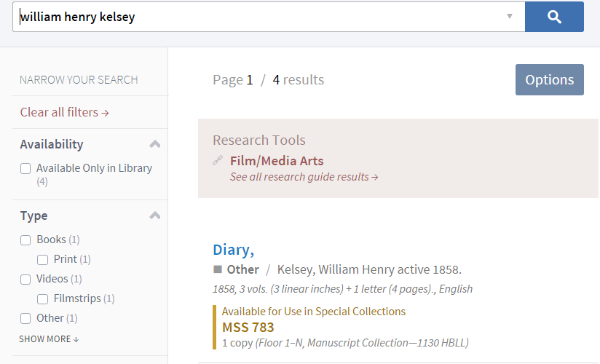This screenshot has height=364, width=600.
Task: Check the Books type filter
Action: pyautogui.click(x=25, y=240)
